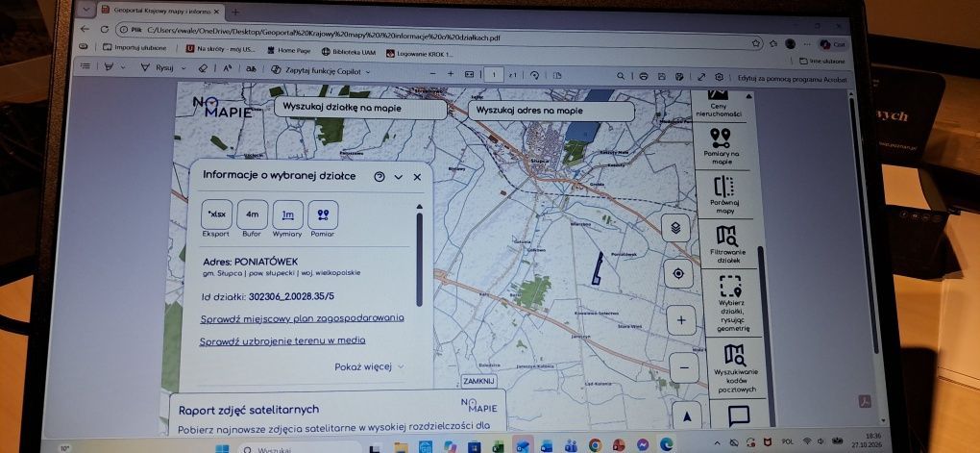
Task: Open Na skróty - mój US bookmark
Action: click(x=221, y=49)
